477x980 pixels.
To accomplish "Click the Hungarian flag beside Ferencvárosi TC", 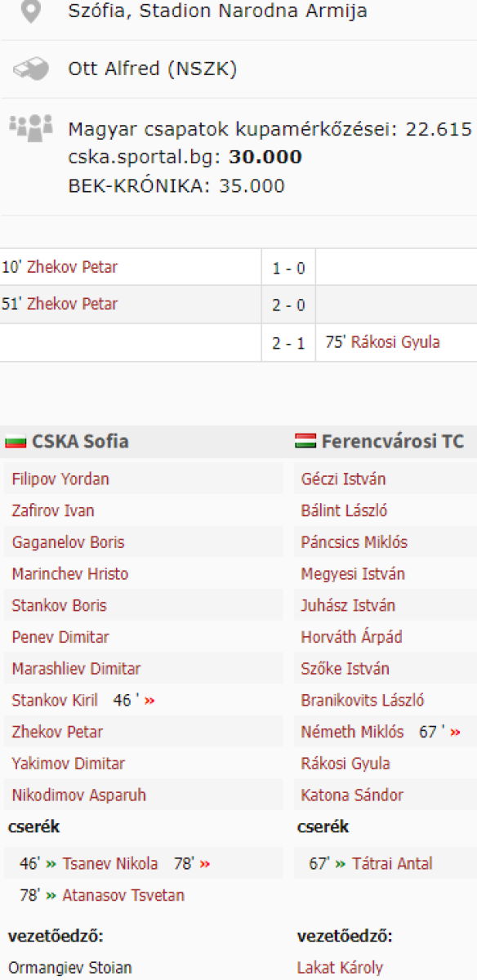I will click(x=305, y=442).
